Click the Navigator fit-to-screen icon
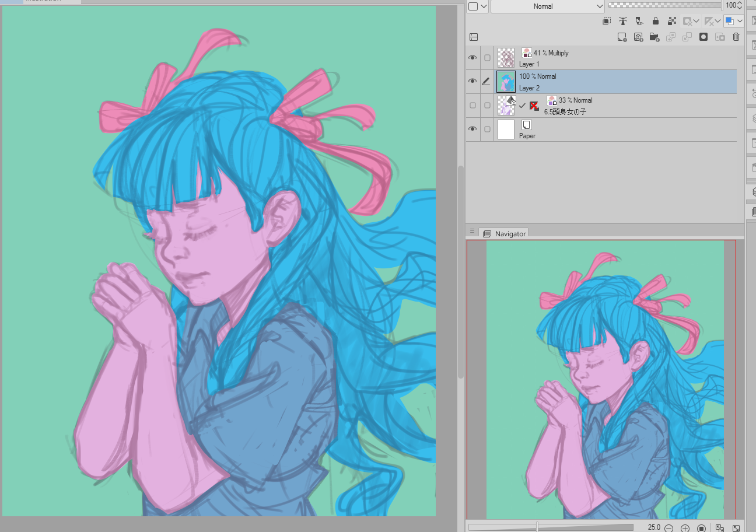756x532 pixels. pyautogui.click(x=720, y=528)
